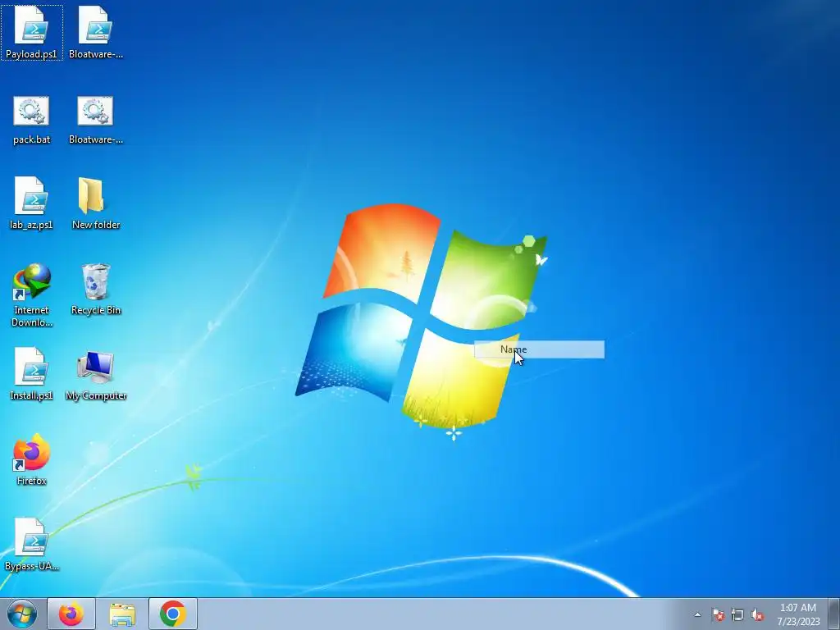Screen dimensions: 840x630
Task: Select the Firefox desktop shortcut
Action: point(32,459)
